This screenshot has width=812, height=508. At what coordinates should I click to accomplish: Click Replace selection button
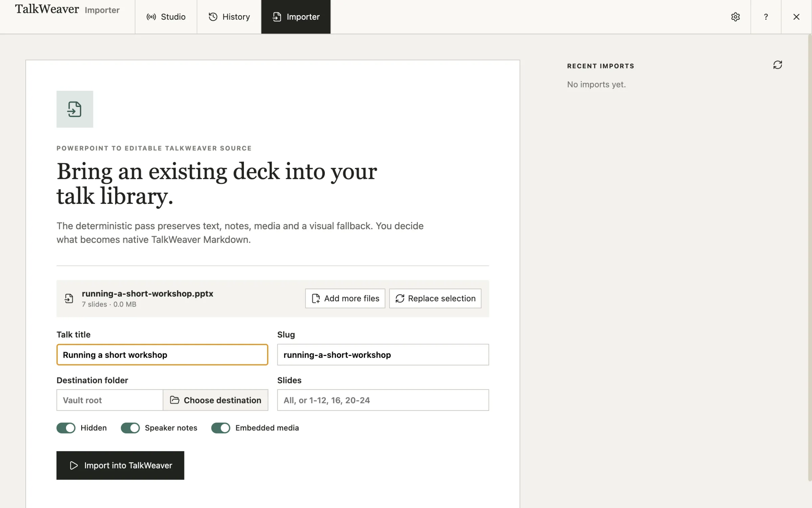click(435, 298)
